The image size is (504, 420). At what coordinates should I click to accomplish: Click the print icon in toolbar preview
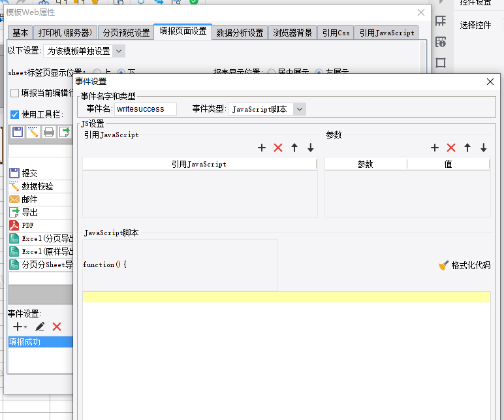[49, 132]
